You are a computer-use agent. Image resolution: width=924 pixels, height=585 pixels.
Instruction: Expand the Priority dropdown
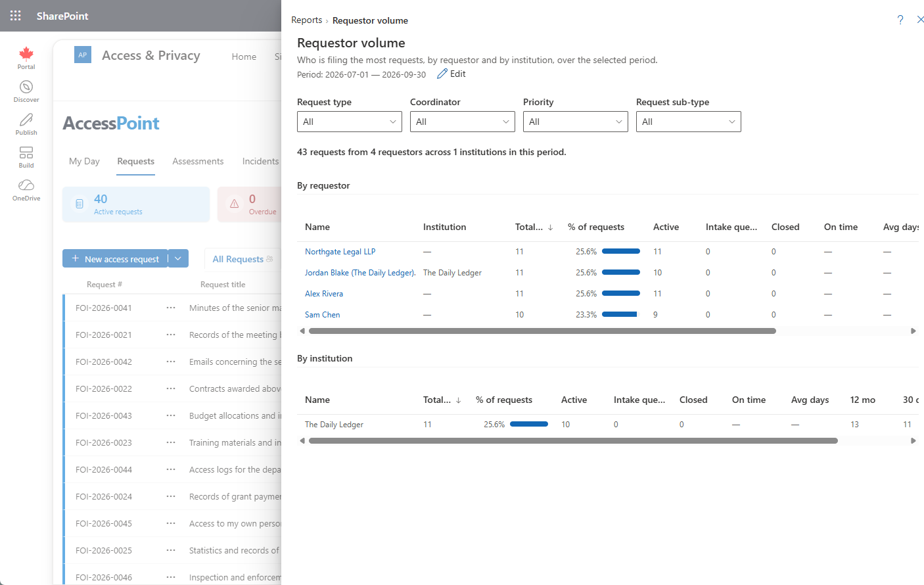coord(576,122)
